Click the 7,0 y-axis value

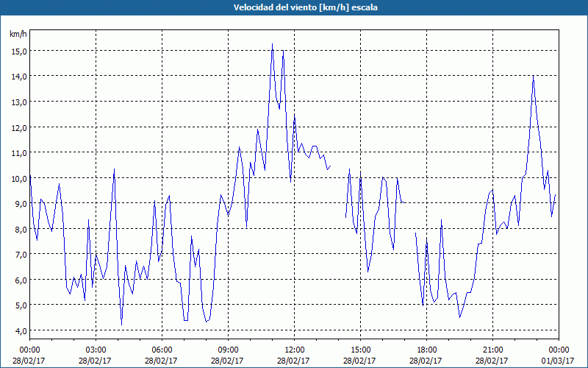pyautogui.click(x=21, y=254)
